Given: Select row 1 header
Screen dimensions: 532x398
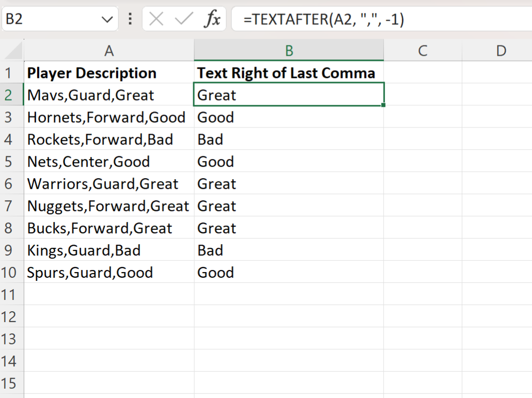Looking at the screenshot, I should tap(12, 73).
